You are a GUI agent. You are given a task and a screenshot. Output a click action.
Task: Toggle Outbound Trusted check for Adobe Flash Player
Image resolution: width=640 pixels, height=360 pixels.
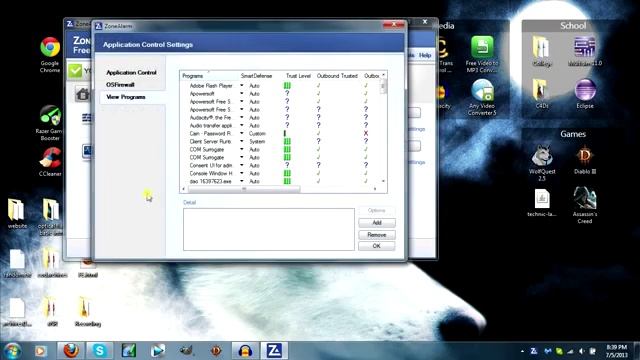pos(318,86)
